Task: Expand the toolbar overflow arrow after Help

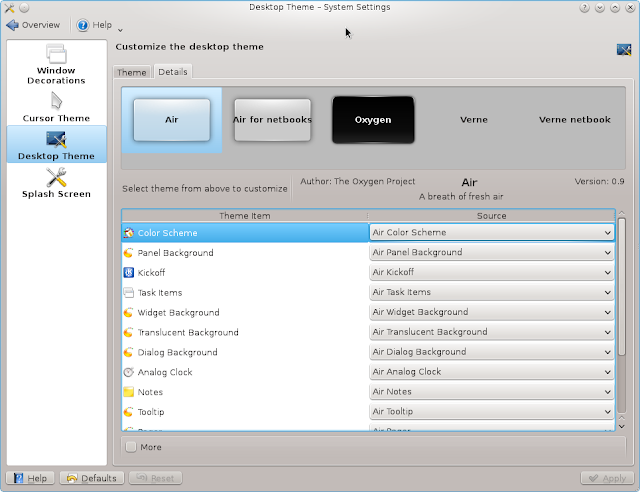Action: coord(120,30)
